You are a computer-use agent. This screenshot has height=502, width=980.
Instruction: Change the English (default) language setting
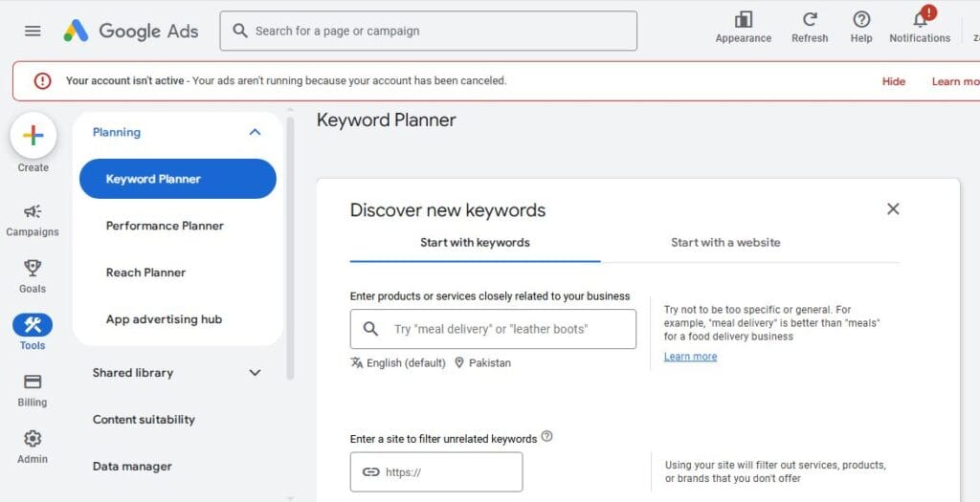398,363
